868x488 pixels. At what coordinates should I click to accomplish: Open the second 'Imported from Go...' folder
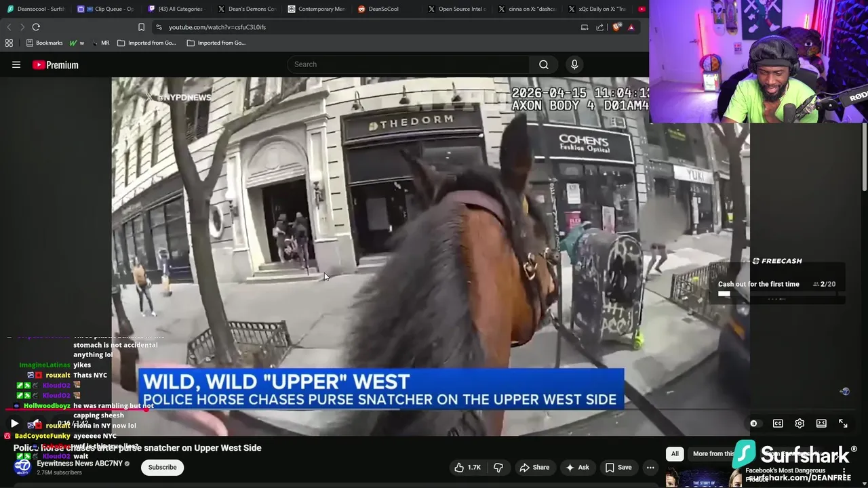216,43
